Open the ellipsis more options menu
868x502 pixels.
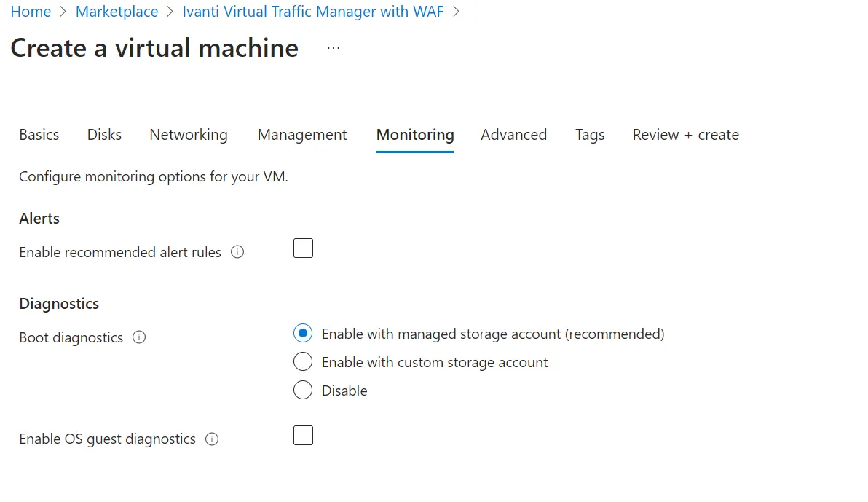click(334, 48)
